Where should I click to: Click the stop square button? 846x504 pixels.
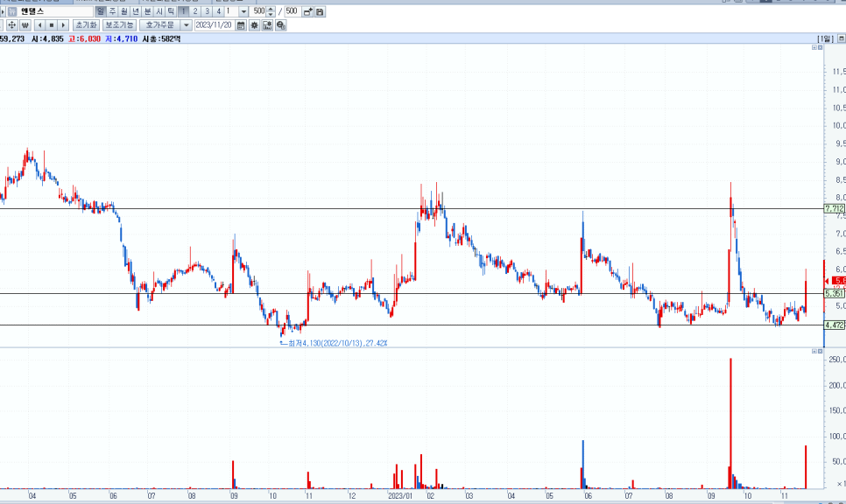point(52,25)
